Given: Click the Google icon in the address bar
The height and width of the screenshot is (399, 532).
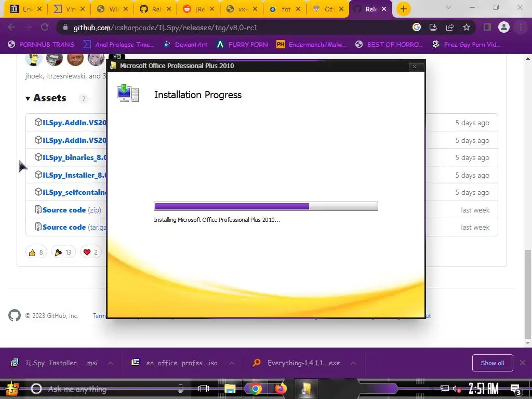Looking at the screenshot, I should pos(416,27).
